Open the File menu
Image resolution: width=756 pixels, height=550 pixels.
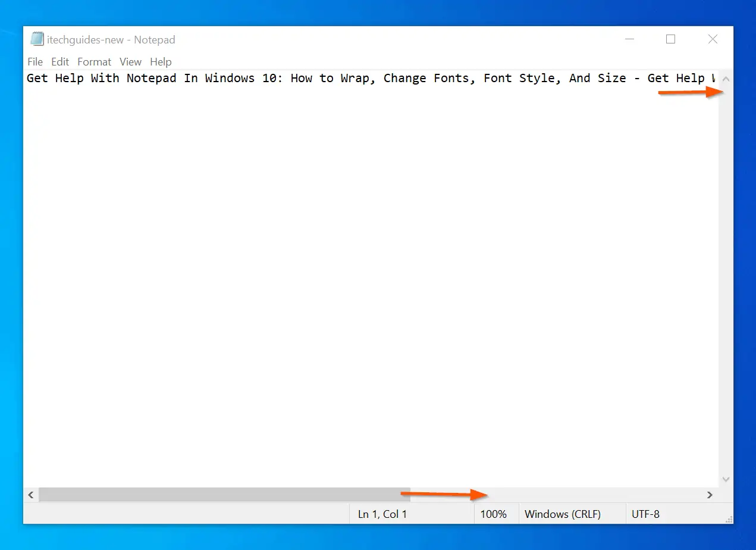click(35, 62)
